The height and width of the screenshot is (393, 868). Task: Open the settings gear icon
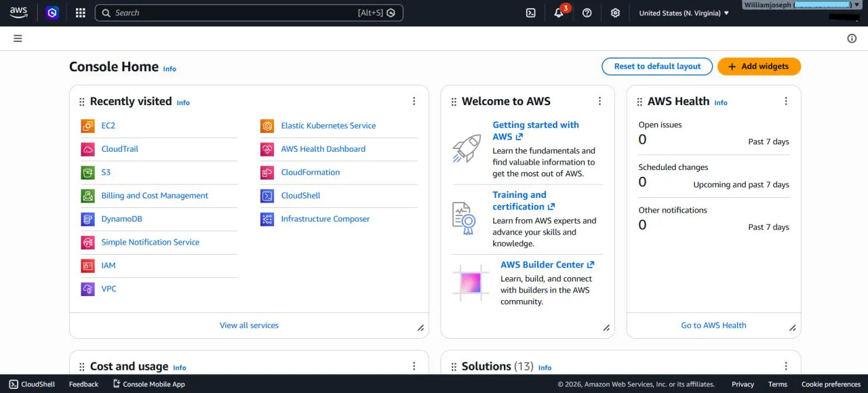(x=615, y=13)
